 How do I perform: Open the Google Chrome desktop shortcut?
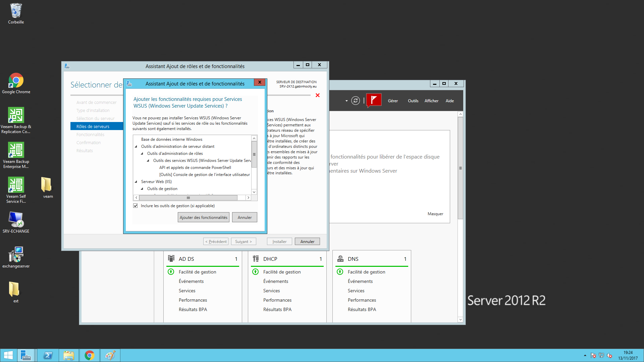coord(16,83)
